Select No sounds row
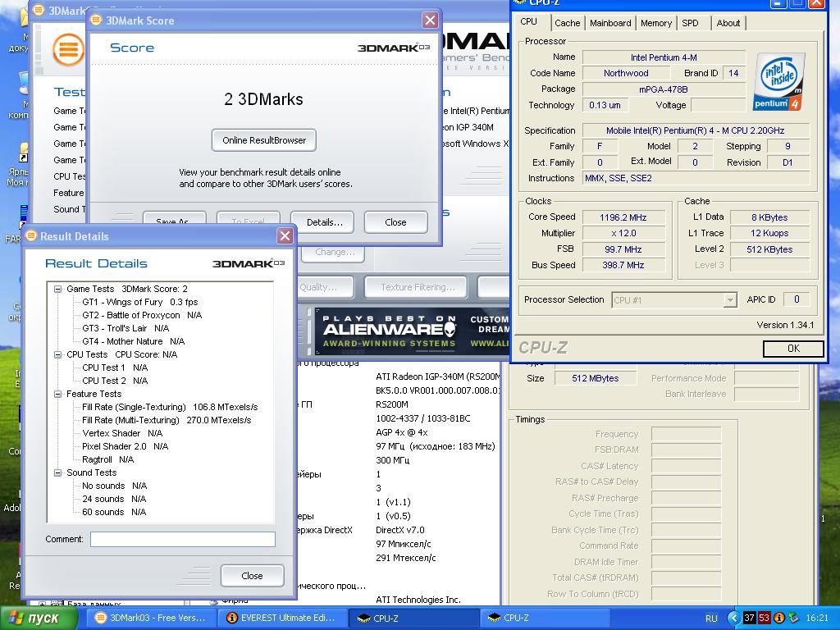 114,486
